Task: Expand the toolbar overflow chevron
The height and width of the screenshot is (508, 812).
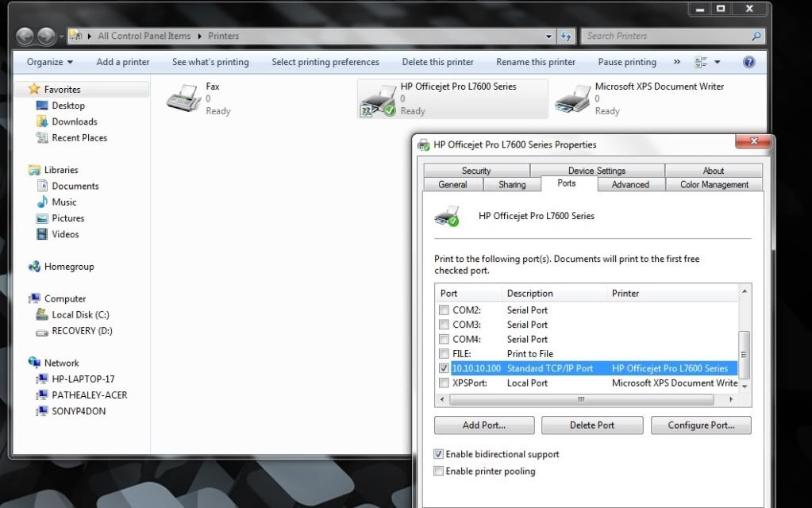Action: pos(677,62)
